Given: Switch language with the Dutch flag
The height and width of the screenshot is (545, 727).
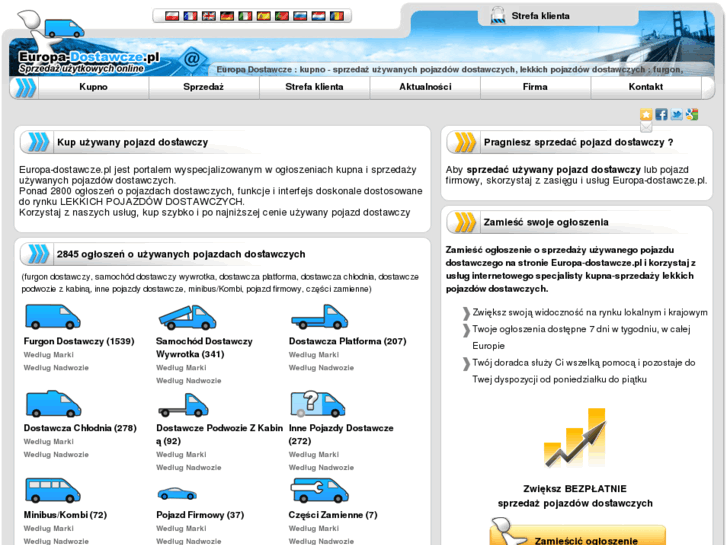Looking at the screenshot, I should [x=319, y=16].
